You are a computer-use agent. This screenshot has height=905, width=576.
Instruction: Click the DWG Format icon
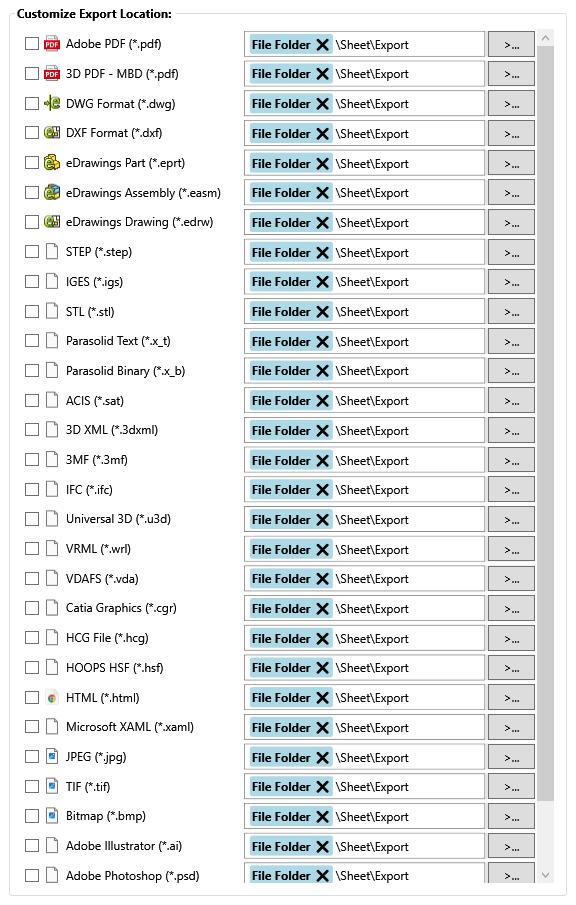[52, 103]
